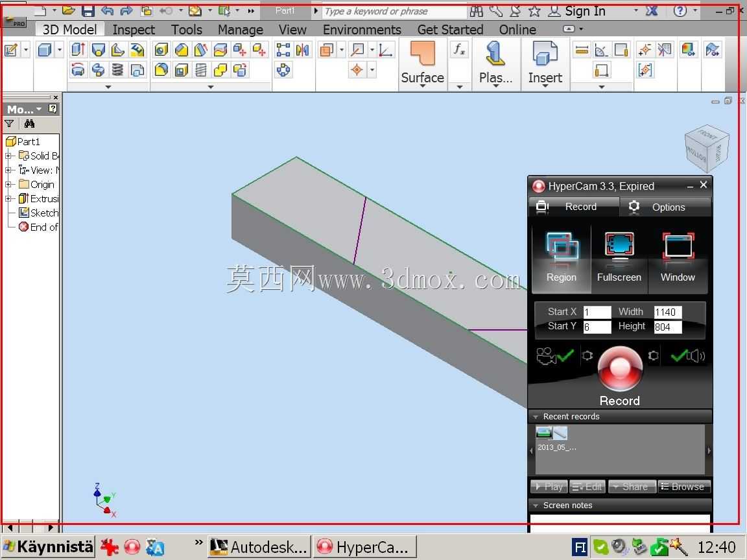This screenshot has height=560, width=747.
Task: Choose the Coil spring tool
Action: [x=117, y=70]
